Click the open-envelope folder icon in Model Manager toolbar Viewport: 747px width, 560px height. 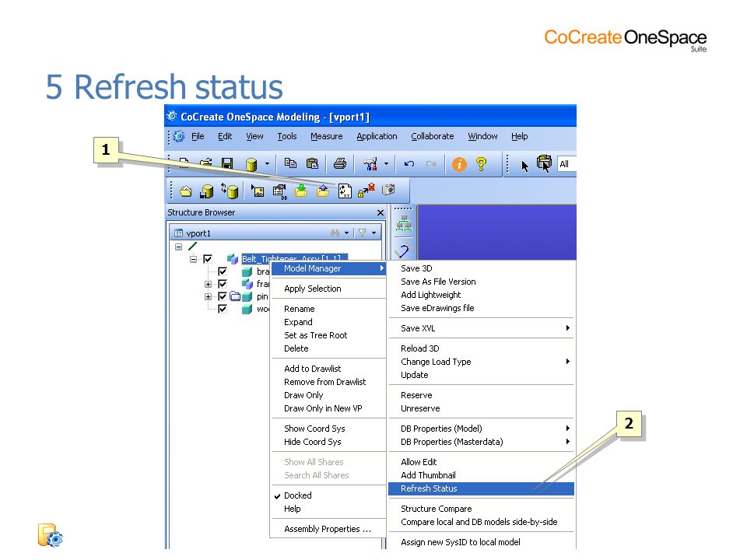[x=186, y=191]
